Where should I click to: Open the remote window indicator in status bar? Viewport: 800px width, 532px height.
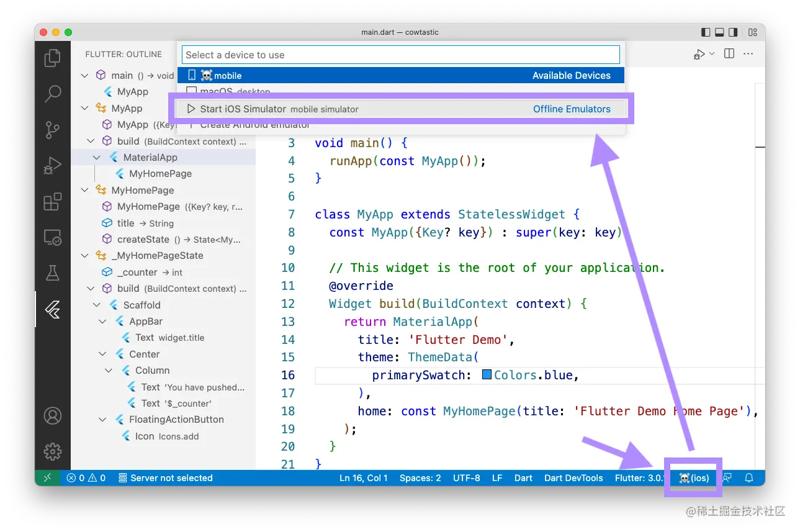48,478
